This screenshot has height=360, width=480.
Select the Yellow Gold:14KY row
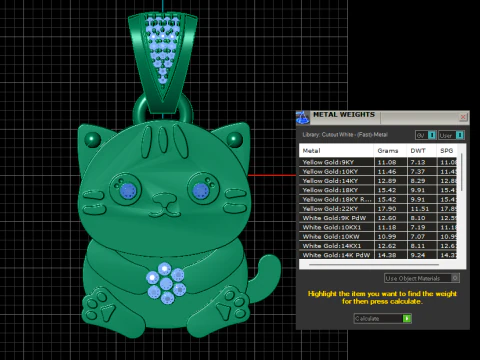(378, 181)
